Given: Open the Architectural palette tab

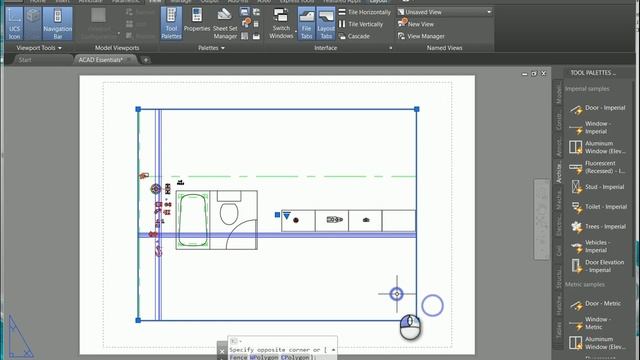Looking at the screenshot, I should point(558,171).
